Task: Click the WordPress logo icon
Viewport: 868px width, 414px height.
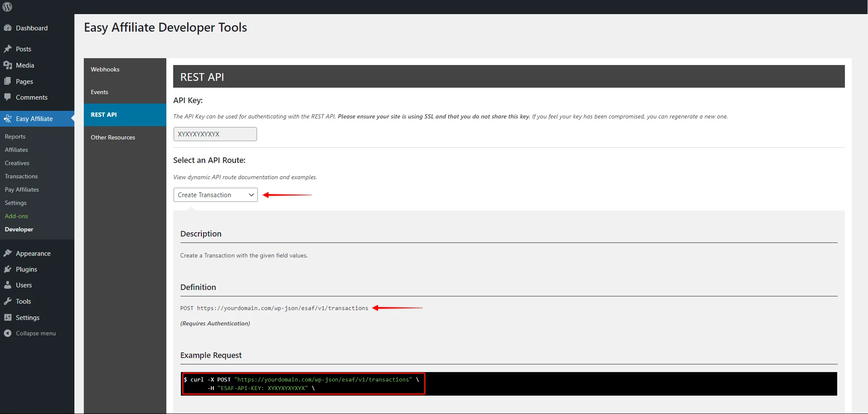Action: click(7, 7)
